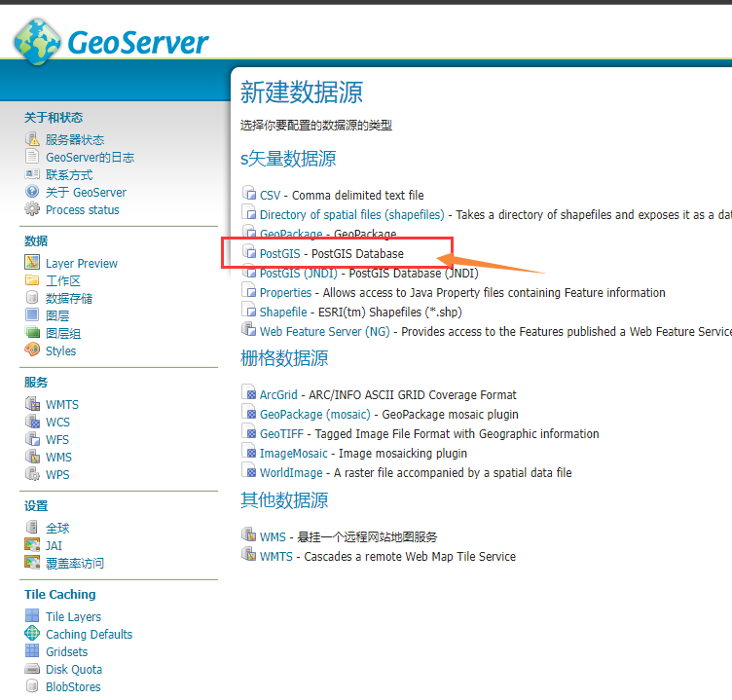Click the GeoServer logo
This screenshot has height=700, width=732.
(x=111, y=42)
